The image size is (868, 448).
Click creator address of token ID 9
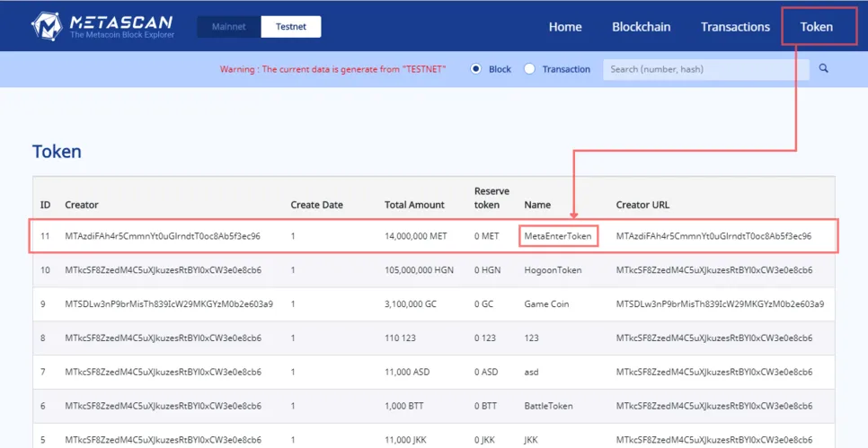(x=169, y=303)
